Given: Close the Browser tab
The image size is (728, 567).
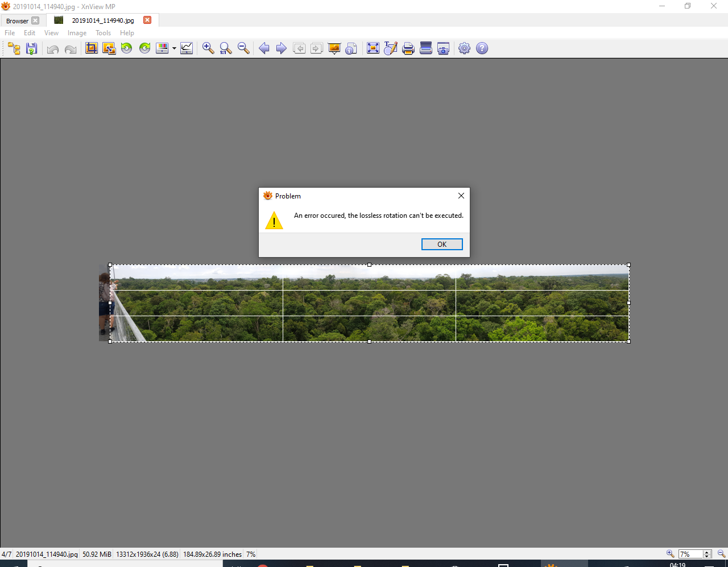Looking at the screenshot, I should 35,21.
